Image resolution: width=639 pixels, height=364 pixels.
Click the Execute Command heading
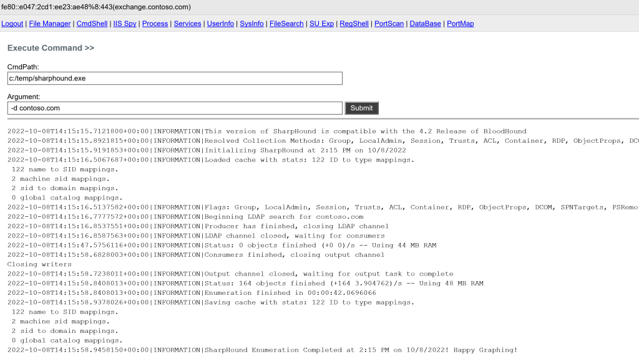[51, 48]
